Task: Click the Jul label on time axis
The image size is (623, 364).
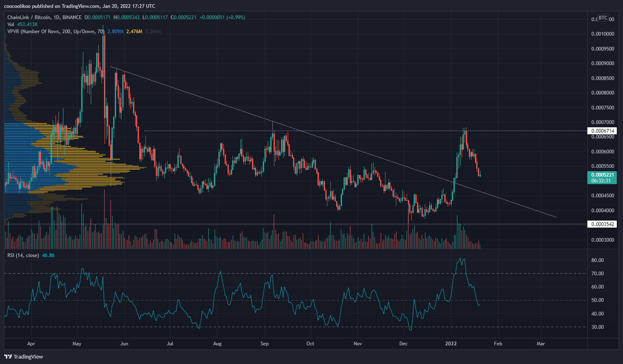Action: coord(170,344)
